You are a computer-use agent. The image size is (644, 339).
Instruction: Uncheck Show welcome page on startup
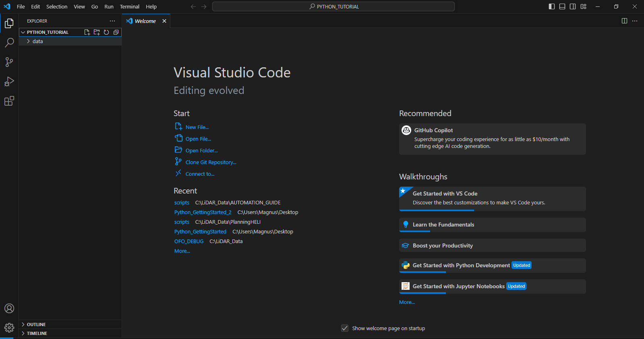coord(345,328)
